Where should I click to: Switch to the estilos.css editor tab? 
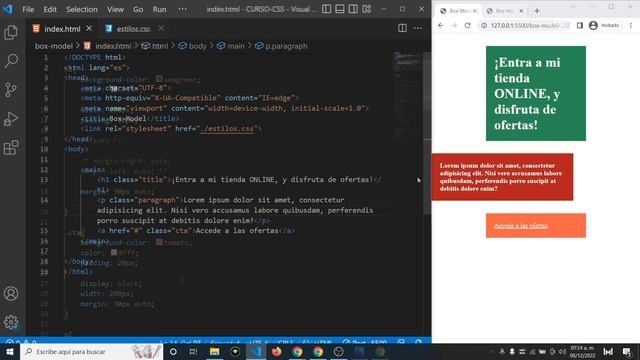pos(133,29)
